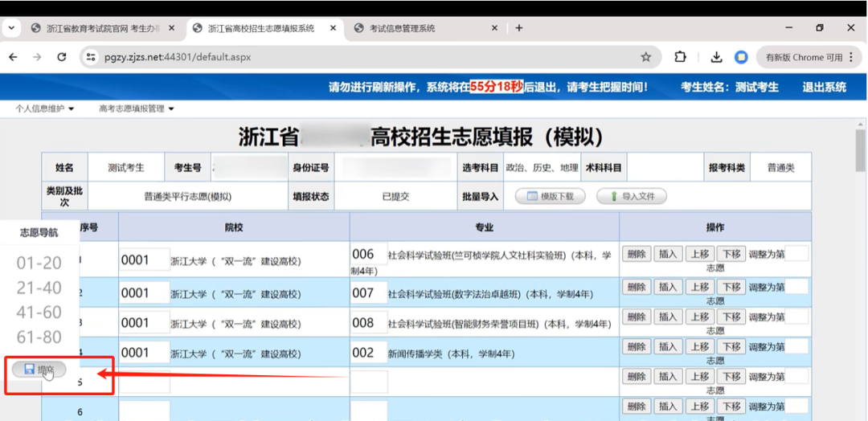The image size is (868, 421).
Task: Switch to the 考试信息管理系统 tab
Action: pos(424,28)
